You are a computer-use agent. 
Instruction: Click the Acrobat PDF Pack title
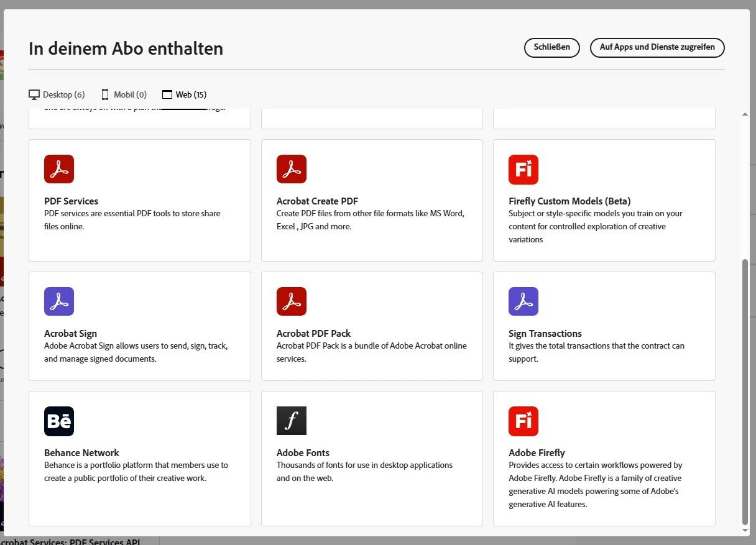pyautogui.click(x=313, y=334)
